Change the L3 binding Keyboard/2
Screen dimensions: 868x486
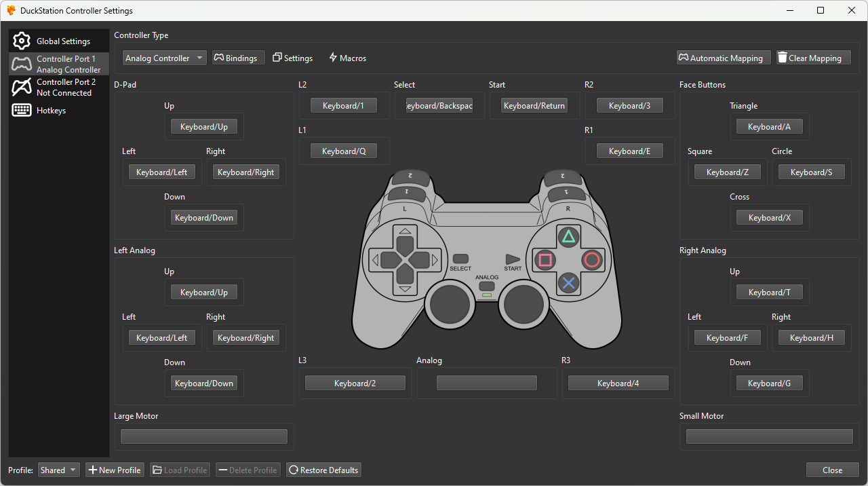[355, 384]
